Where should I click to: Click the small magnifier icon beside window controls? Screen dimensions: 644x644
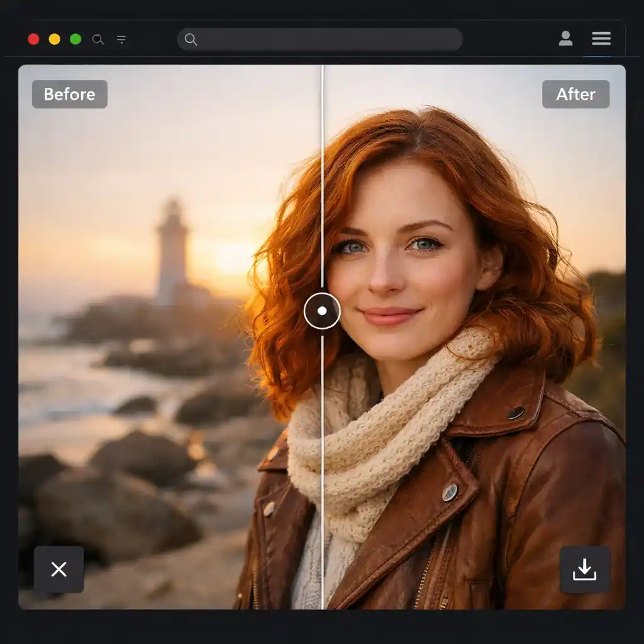97,39
